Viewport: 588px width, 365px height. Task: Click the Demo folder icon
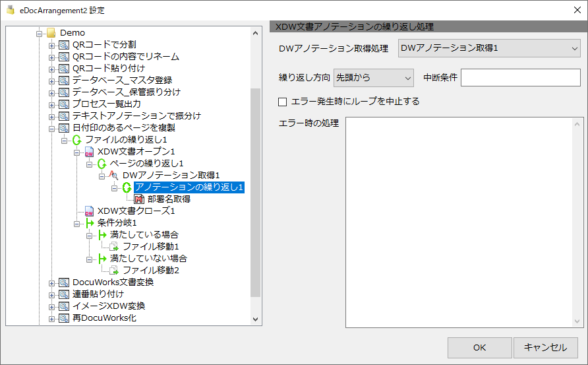tap(51, 33)
